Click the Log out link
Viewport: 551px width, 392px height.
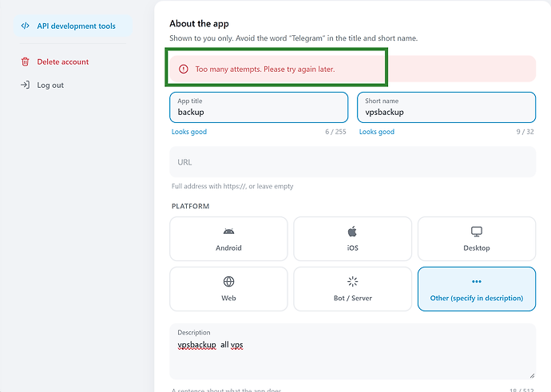point(50,85)
